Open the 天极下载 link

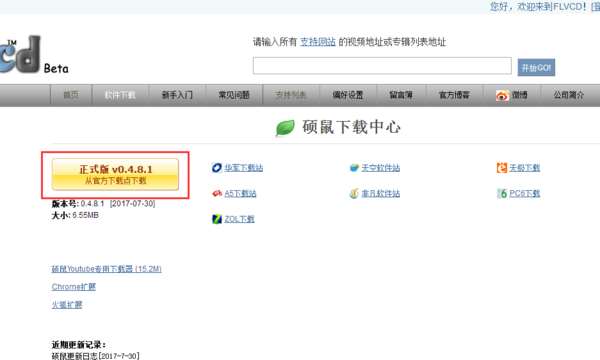[524, 168]
